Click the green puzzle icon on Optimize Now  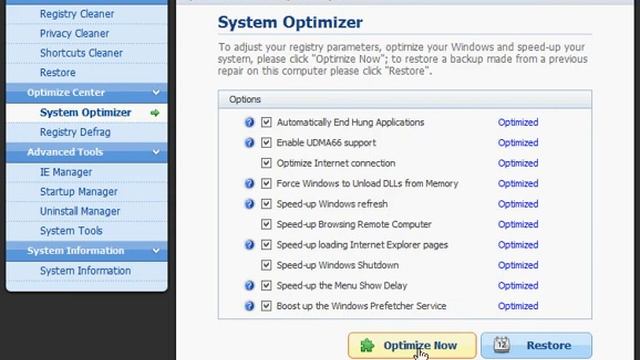coord(367,345)
